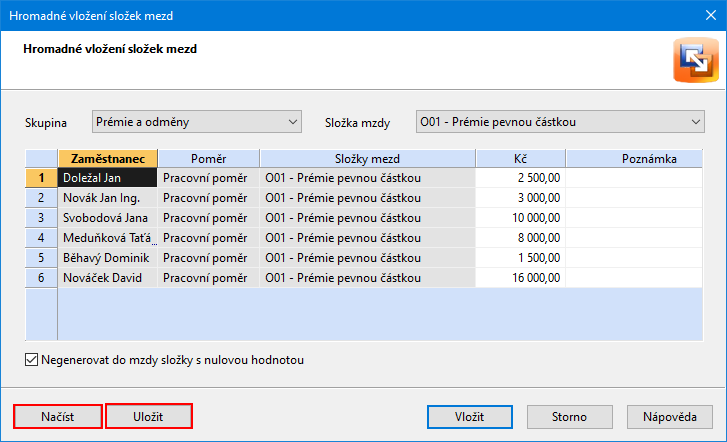
Task: Uncheck Negenerovat do mzdy složky s nulovou hodnotou
Action: tap(32, 360)
